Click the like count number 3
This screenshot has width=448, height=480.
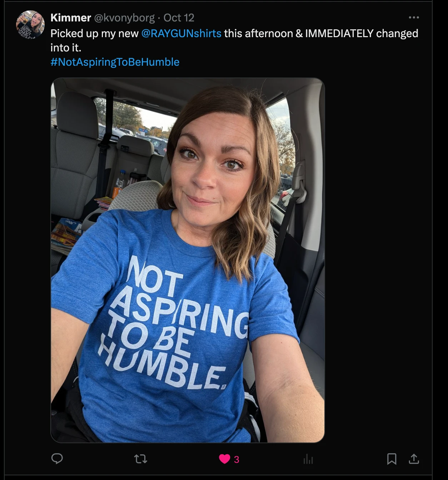pyautogui.click(x=237, y=459)
